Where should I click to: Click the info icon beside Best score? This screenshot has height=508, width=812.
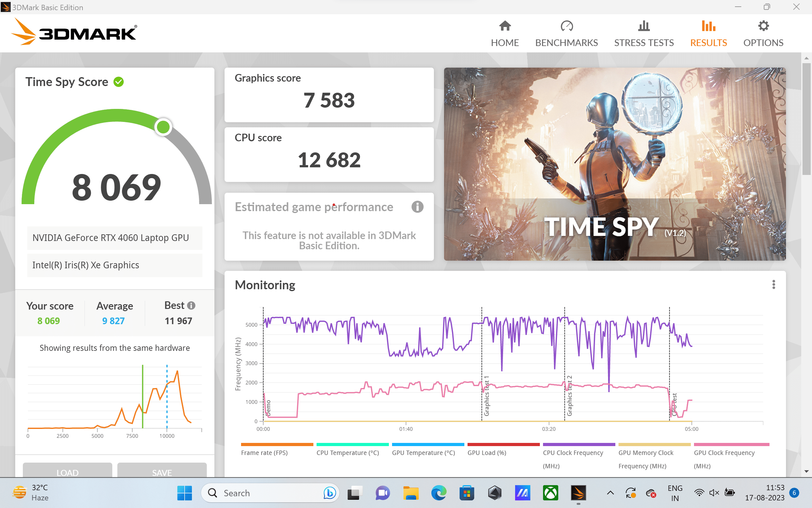pyautogui.click(x=191, y=305)
